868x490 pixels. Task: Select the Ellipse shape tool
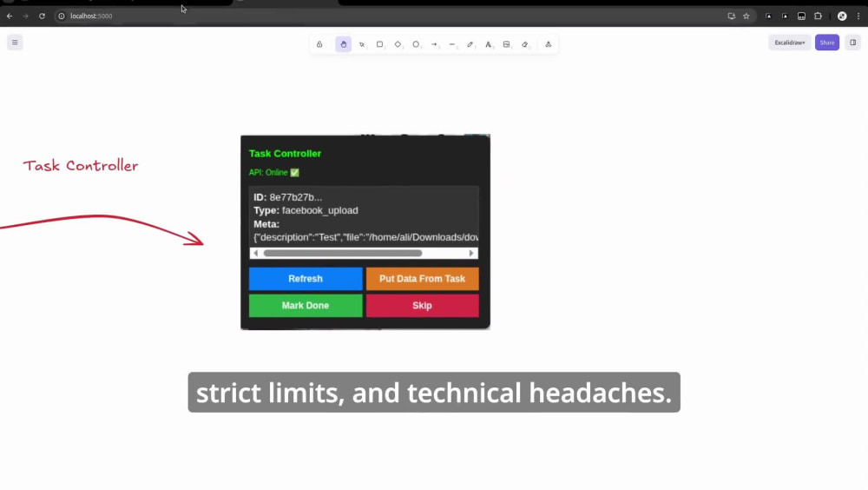tap(417, 44)
